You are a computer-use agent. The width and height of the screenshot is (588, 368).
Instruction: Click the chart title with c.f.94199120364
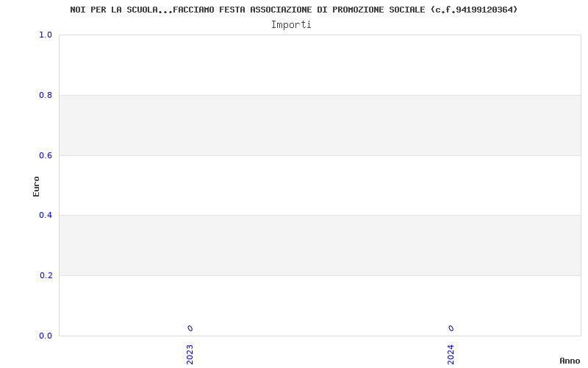pyautogui.click(x=293, y=10)
